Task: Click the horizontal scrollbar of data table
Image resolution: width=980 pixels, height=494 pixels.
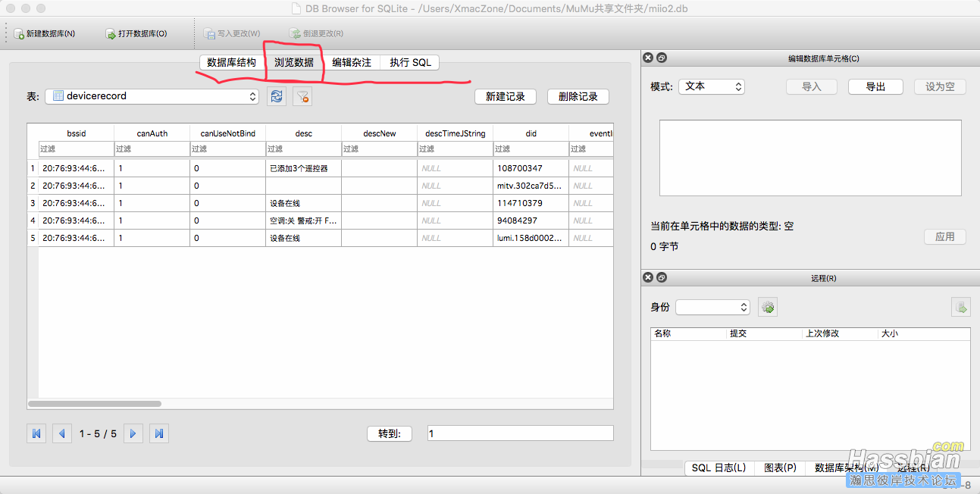Action: click(95, 404)
